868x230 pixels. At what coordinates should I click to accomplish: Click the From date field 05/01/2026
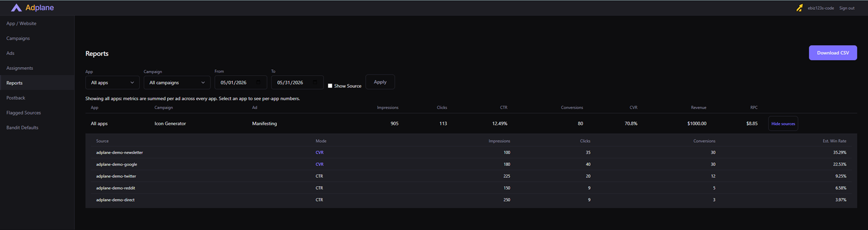coord(241,83)
